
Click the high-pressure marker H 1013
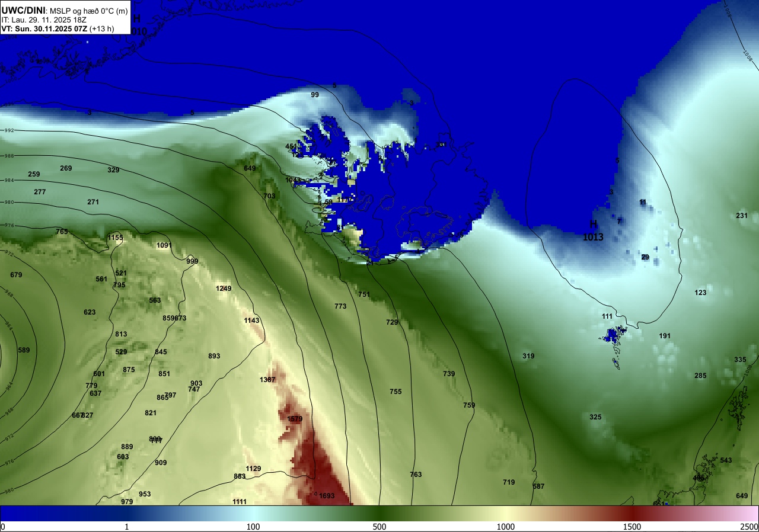pos(593,230)
